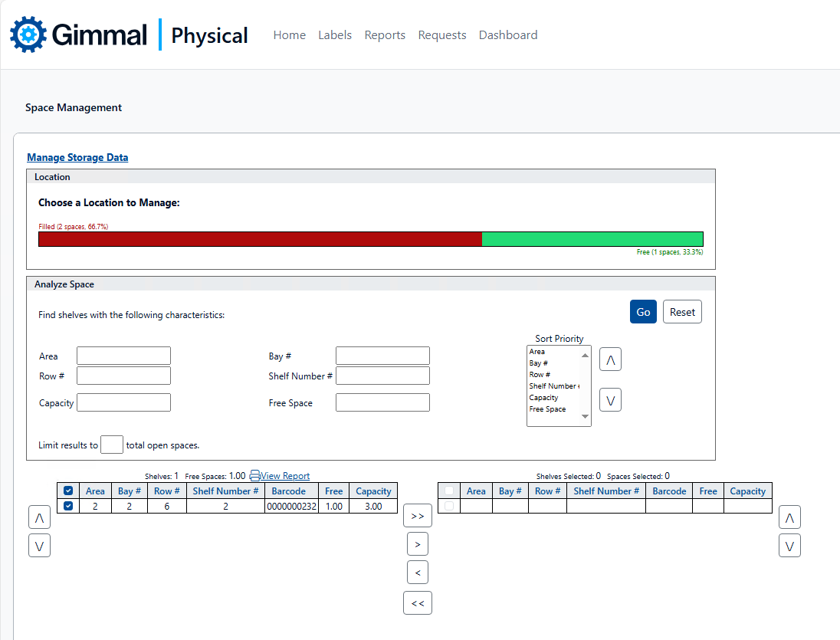Open the Reports menu
This screenshot has width=840, height=640.
click(385, 35)
